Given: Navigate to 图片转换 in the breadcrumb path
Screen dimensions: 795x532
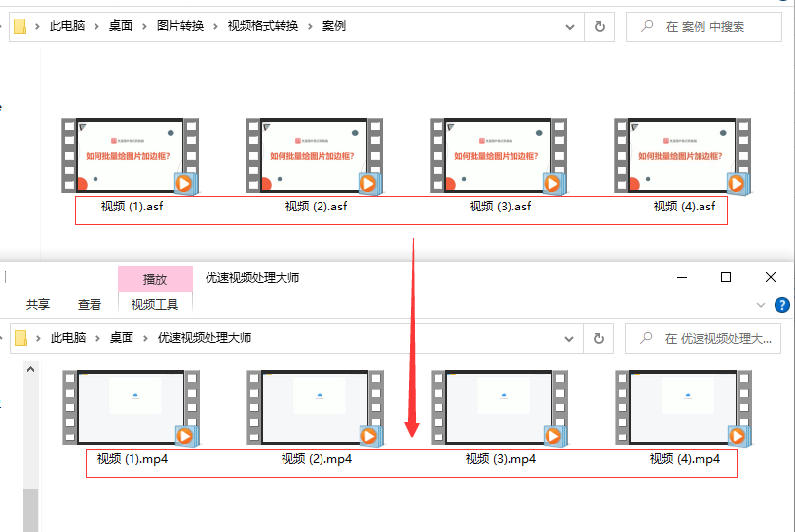Looking at the screenshot, I should coord(180,27).
